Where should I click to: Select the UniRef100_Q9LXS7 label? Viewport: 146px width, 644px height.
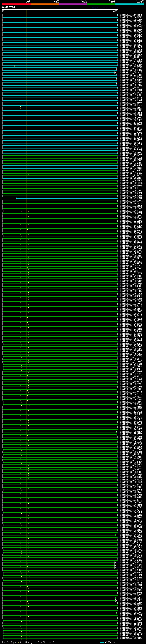coord(131,72)
